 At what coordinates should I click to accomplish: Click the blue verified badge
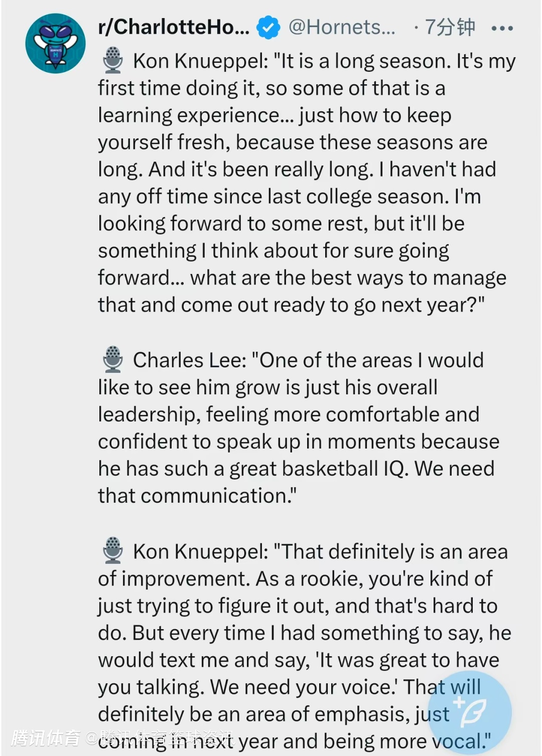point(268,28)
